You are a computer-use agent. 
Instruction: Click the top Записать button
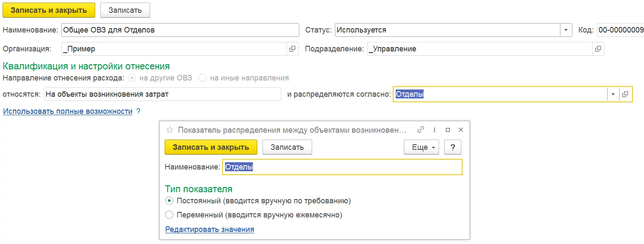point(125,10)
